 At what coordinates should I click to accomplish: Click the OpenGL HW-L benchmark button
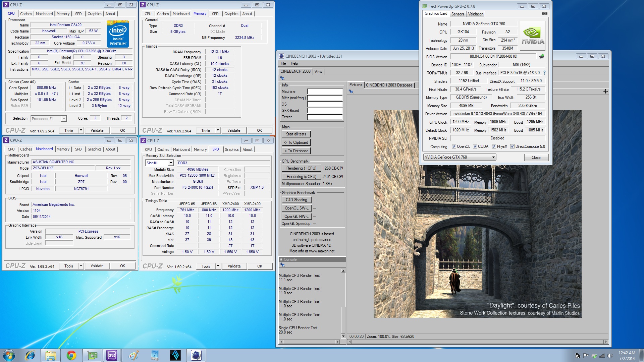pyautogui.click(x=297, y=217)
